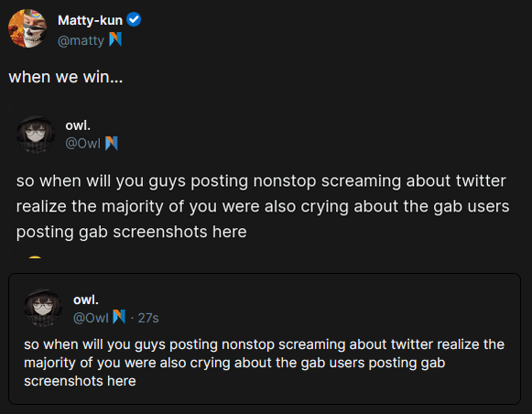Click the "when we win..." post text
Screen dimensions: 532x414
coord(66,77)
